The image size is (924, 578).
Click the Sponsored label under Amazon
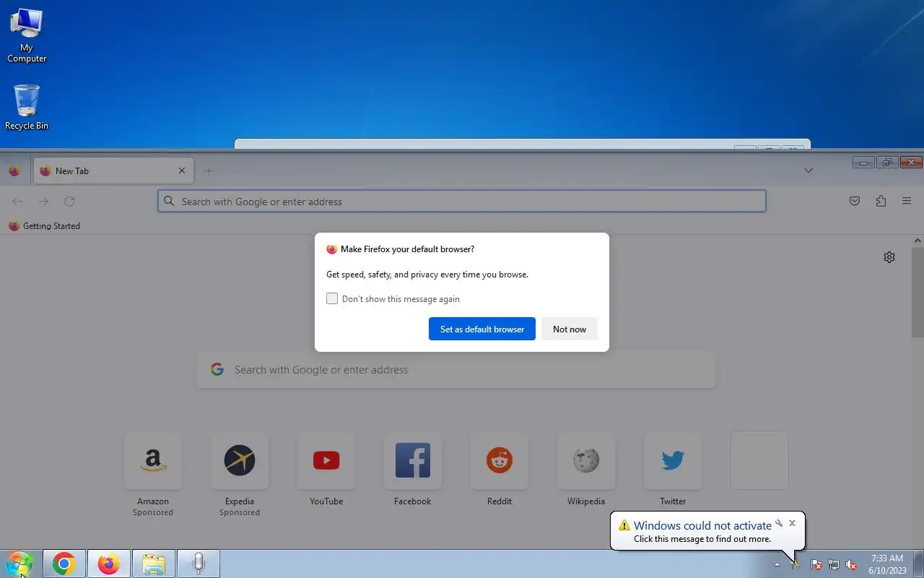tap(153, 512)
